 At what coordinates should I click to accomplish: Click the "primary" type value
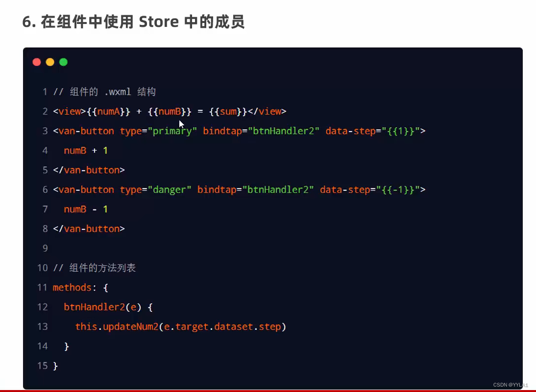(x=172, y=131)
